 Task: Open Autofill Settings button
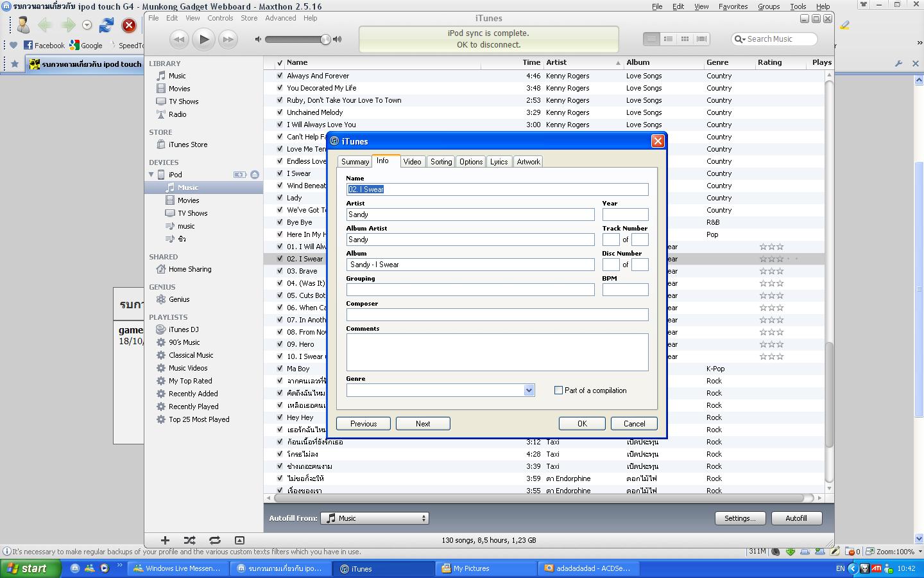[x=740, y=518]
